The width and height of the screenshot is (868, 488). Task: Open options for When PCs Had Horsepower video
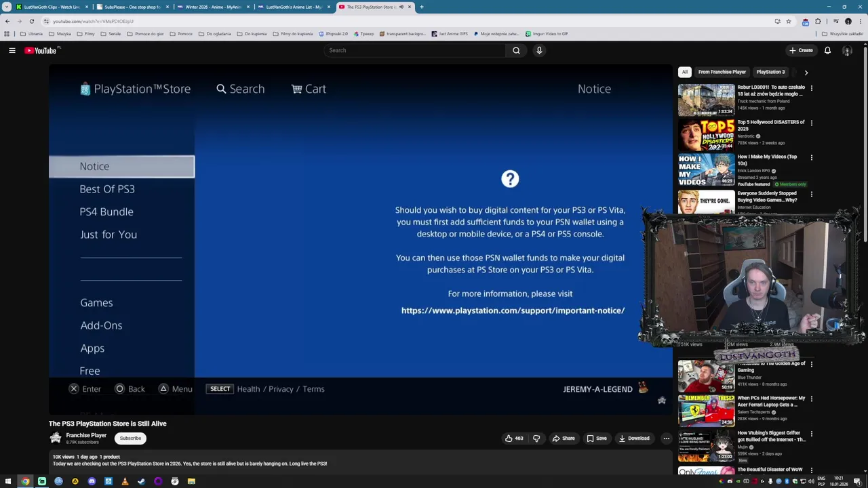point(811,399)
